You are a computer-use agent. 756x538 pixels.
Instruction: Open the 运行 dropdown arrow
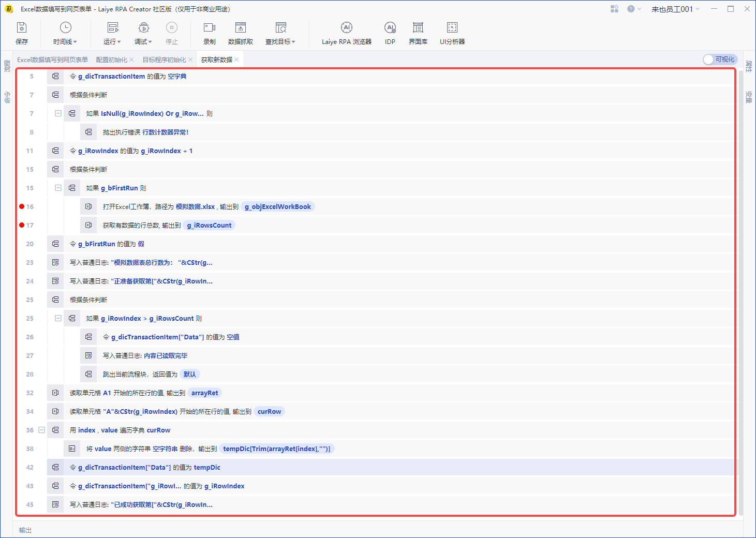pos(119,42)
